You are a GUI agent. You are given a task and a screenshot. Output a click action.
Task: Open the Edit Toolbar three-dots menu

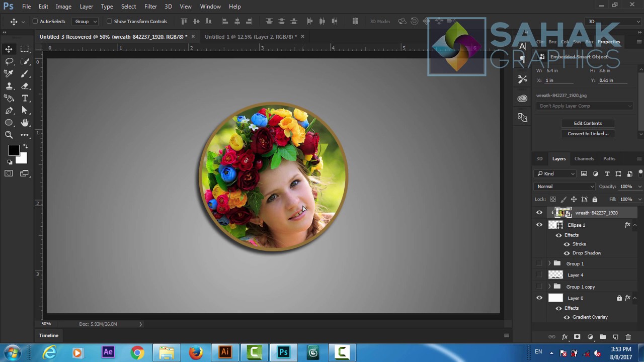point(25,135)
